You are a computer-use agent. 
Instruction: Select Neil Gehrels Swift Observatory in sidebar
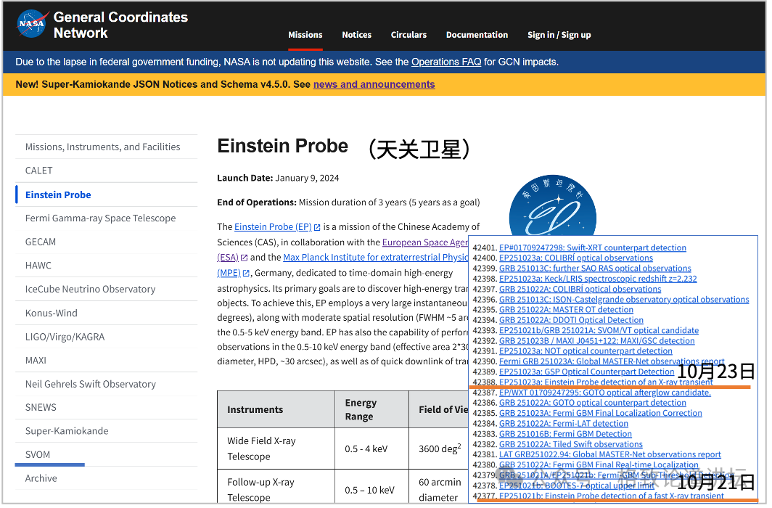107,385
